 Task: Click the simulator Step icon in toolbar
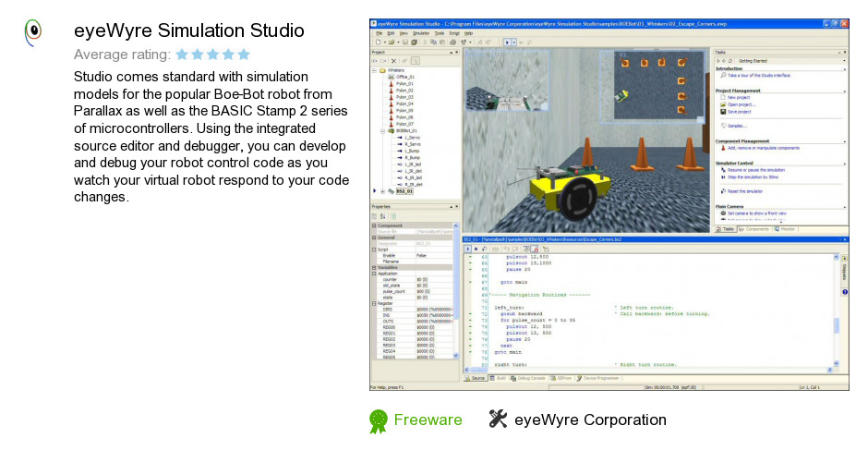click(521, 43)
